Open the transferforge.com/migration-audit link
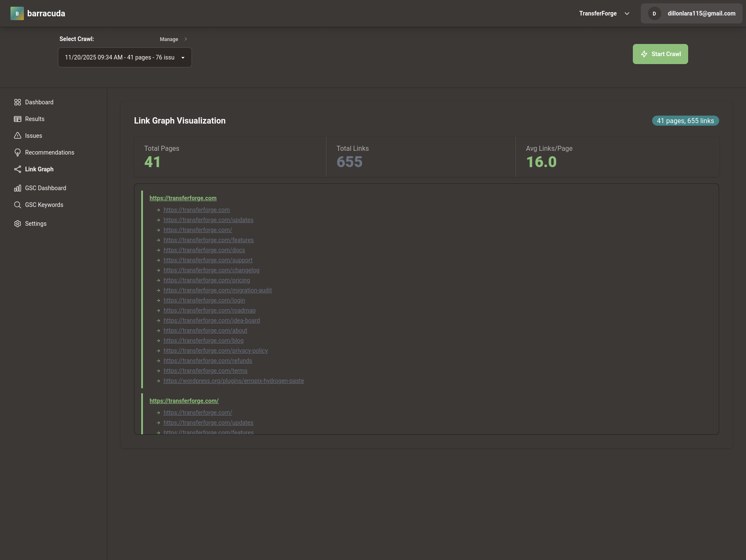746x560 pixels. click(218, 290)
